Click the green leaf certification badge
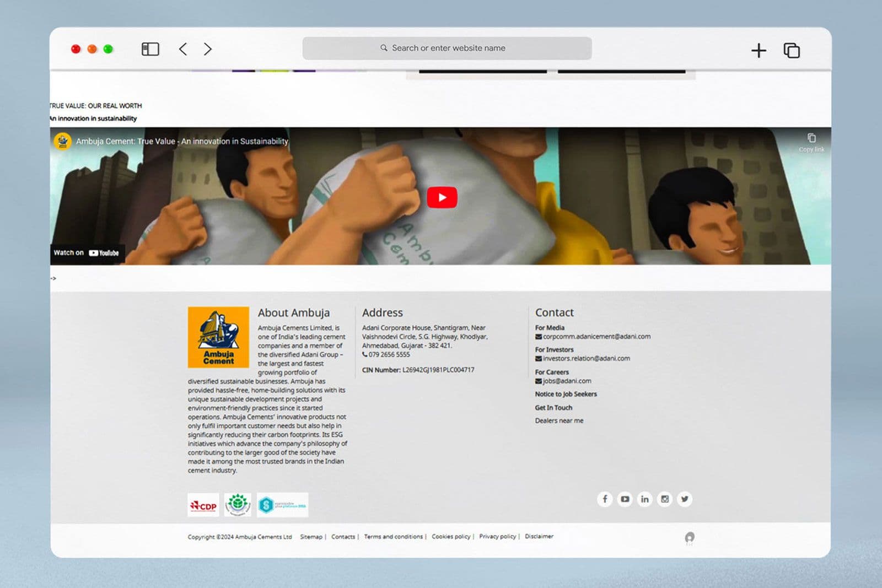Screen dimensions: 882x588 [238, 505]
